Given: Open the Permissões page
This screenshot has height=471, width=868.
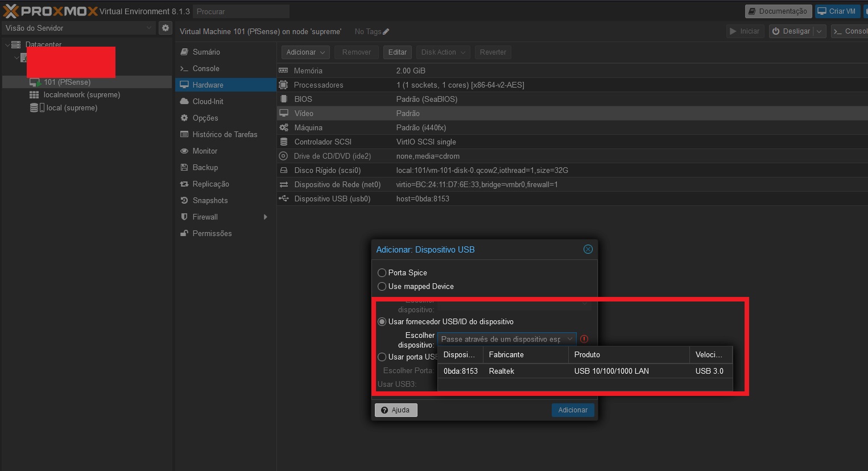Looking at the screenshot, I should tap(225, 233).
